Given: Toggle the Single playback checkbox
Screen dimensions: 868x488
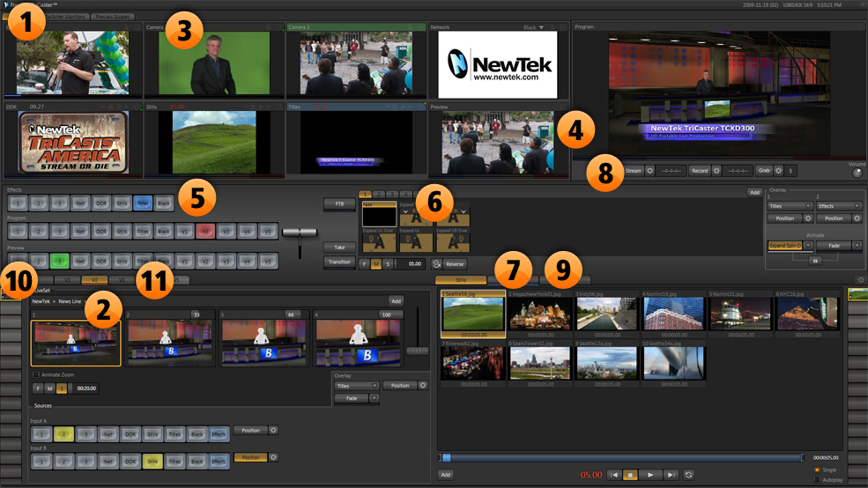Looking at the screenshot, I should point(818,470).
